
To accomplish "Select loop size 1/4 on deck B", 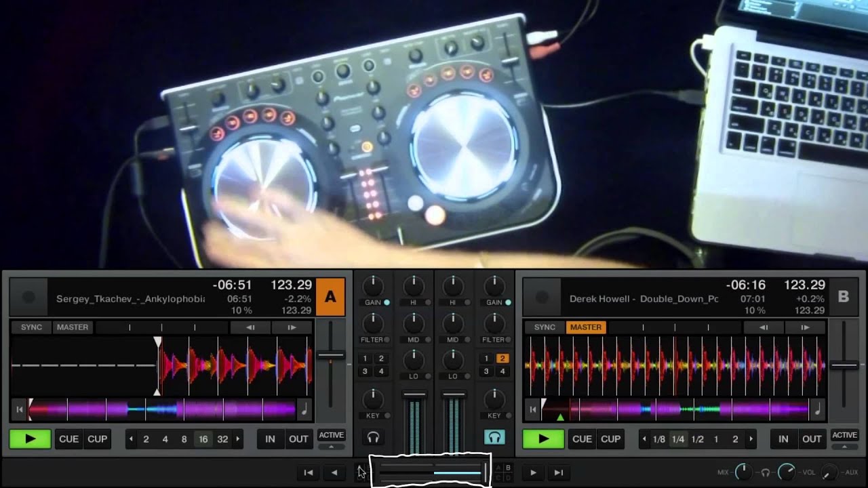I will click(x=678, y=439).
